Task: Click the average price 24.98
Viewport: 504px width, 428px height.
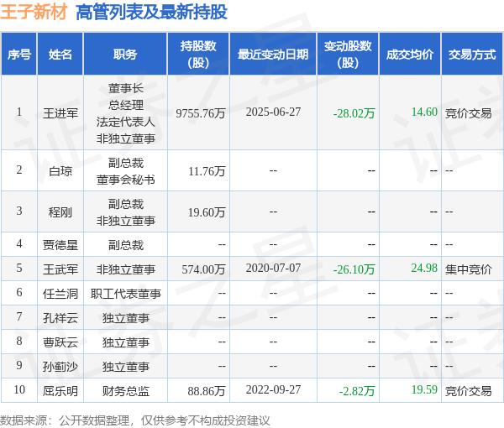Action: pos(424,268)
